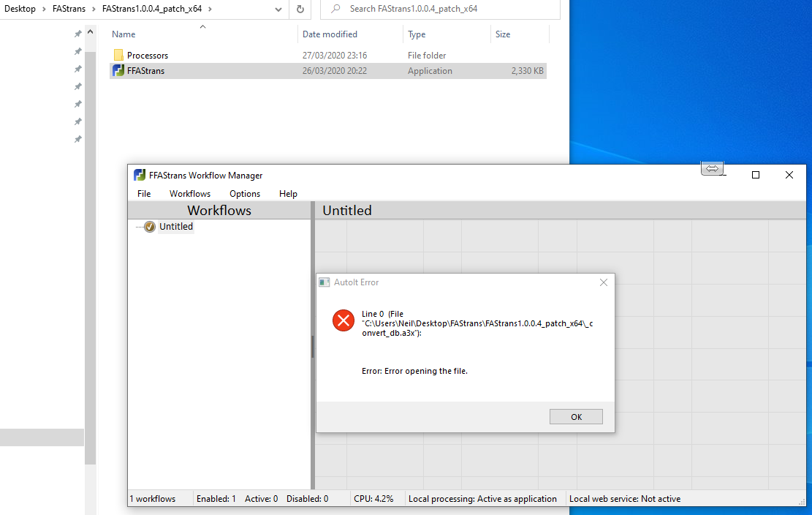Screen dimensions: 812x515
Task: Click 'Active: 0' in the status bar
Action: click(261, 499)
